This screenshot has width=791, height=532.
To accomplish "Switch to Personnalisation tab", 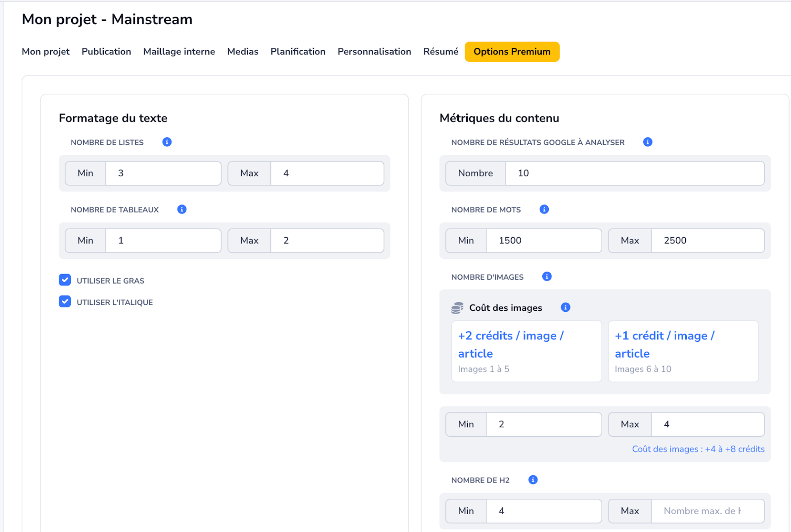I will click(374, 51).
